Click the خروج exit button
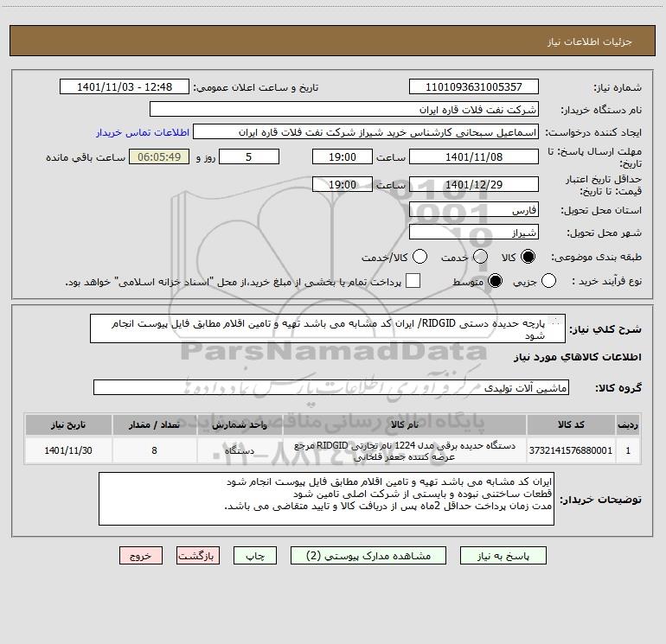Image resolution: width=666 pixels, height=644 pixels. coord(141,556)
